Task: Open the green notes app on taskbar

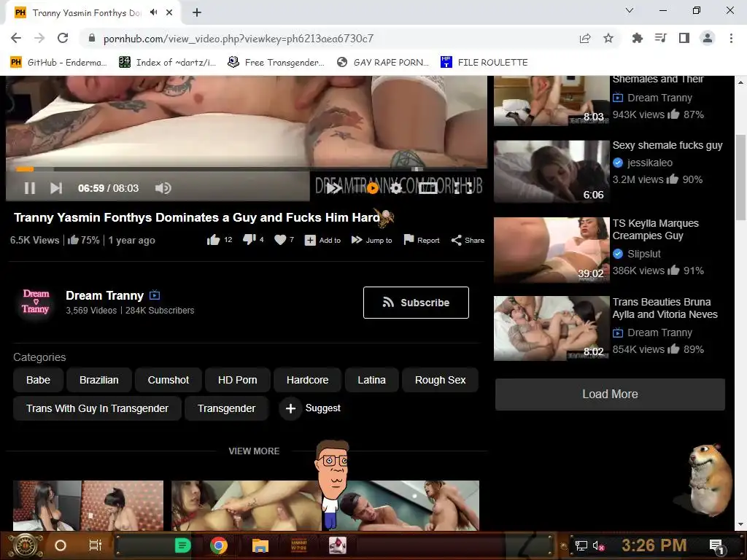Action: tap(183, 545)
